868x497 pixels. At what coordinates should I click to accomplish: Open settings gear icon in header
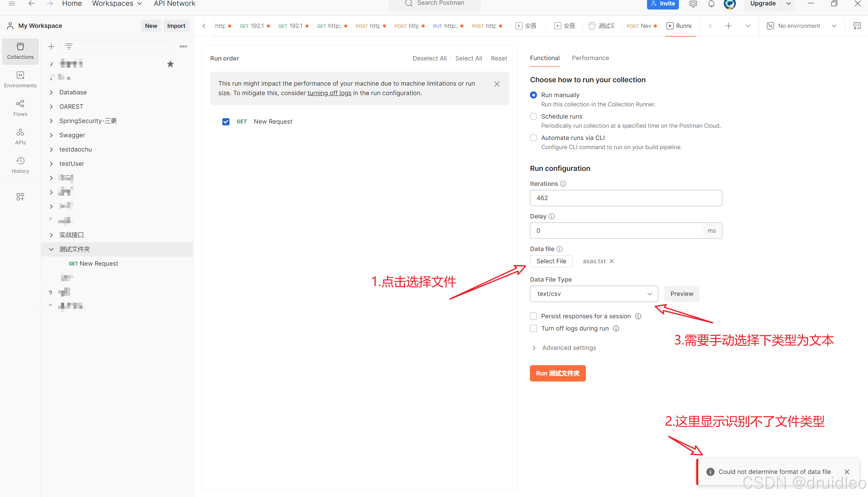693,4
